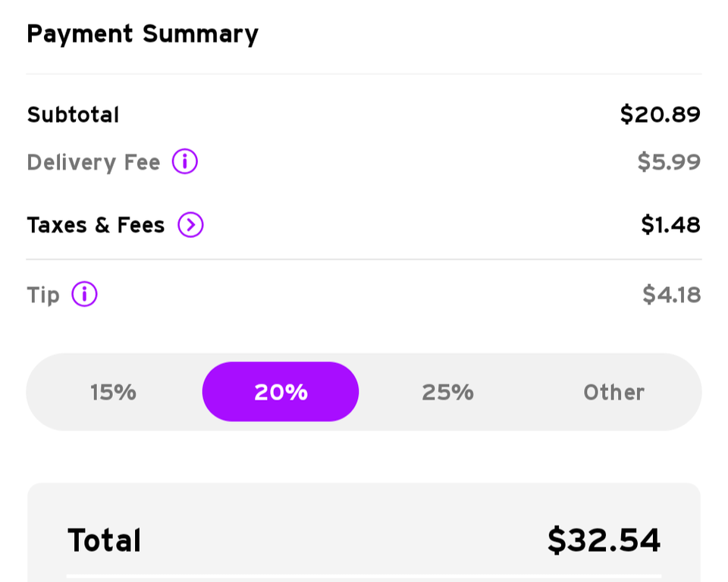Click the Taxes & Fees label

[x=96, y=225]
